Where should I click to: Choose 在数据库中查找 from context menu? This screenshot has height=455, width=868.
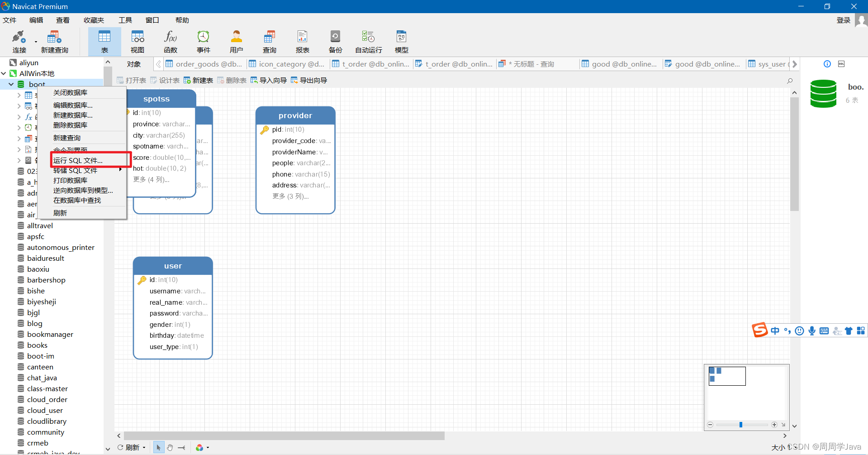point(77,200)
